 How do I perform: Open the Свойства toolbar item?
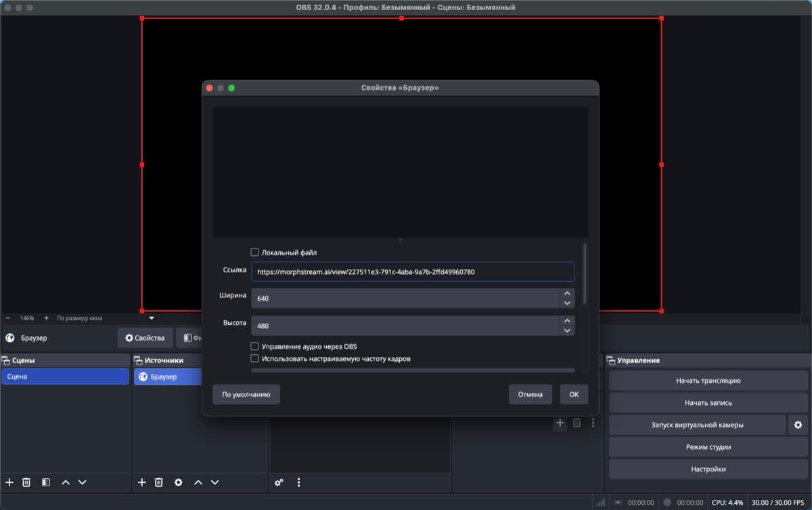tap(145, 338)
